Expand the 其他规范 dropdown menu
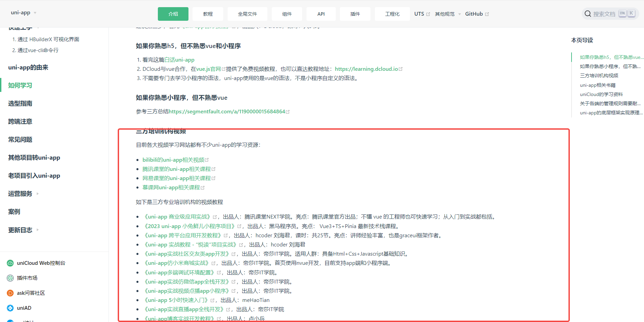 (448, 14)
